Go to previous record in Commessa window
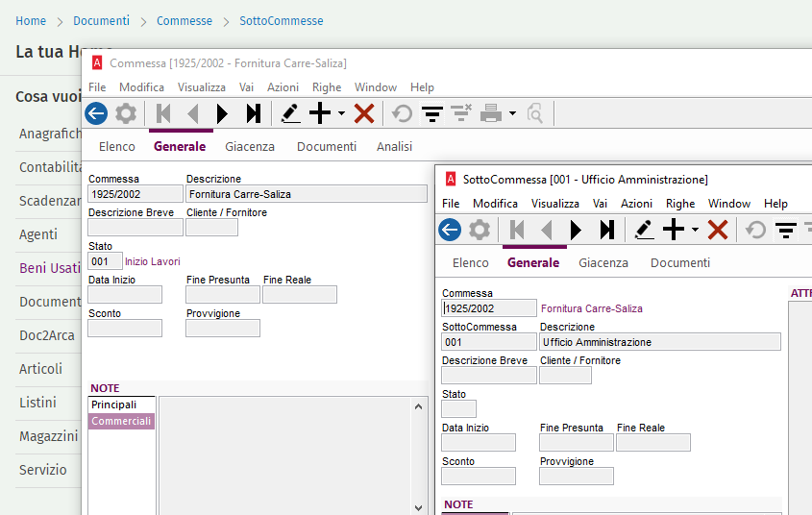The image size is (812, 515). 192,113
